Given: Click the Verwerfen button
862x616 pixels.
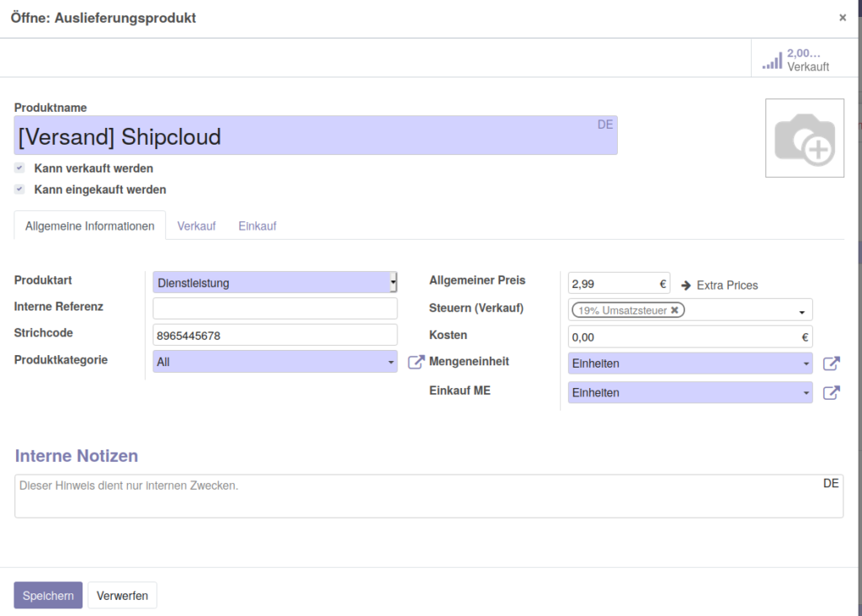Looking at the screenshot, I should (122, 595).
